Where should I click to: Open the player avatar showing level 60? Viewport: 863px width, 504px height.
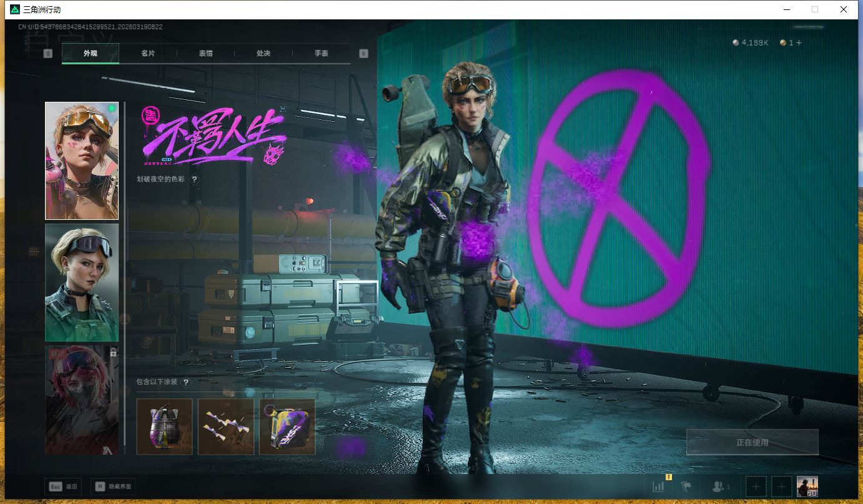pyautogui.click(x=807, y=487)
